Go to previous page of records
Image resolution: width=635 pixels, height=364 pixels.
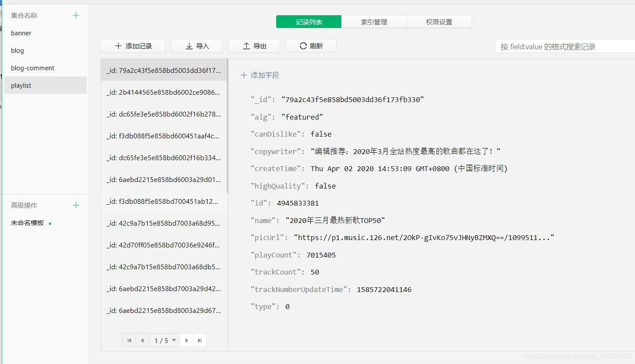click(x=142, y=340)
